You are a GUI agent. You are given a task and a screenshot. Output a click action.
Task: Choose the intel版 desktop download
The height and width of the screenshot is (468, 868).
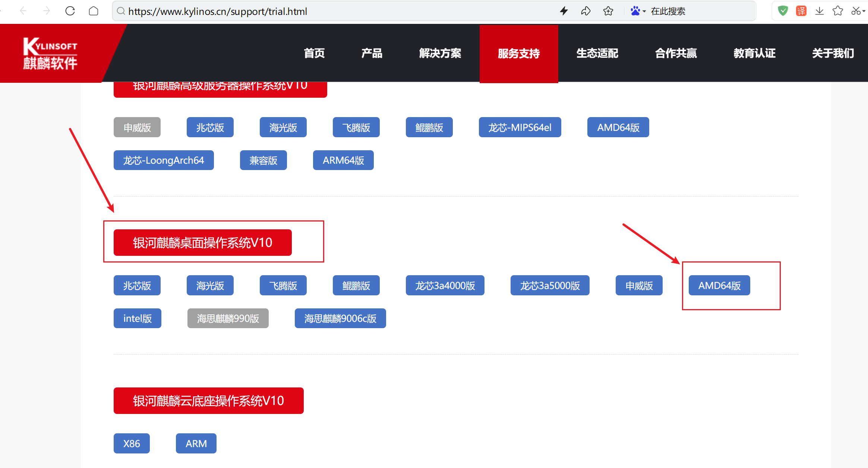pyautogui.click(x=137, y=318)
